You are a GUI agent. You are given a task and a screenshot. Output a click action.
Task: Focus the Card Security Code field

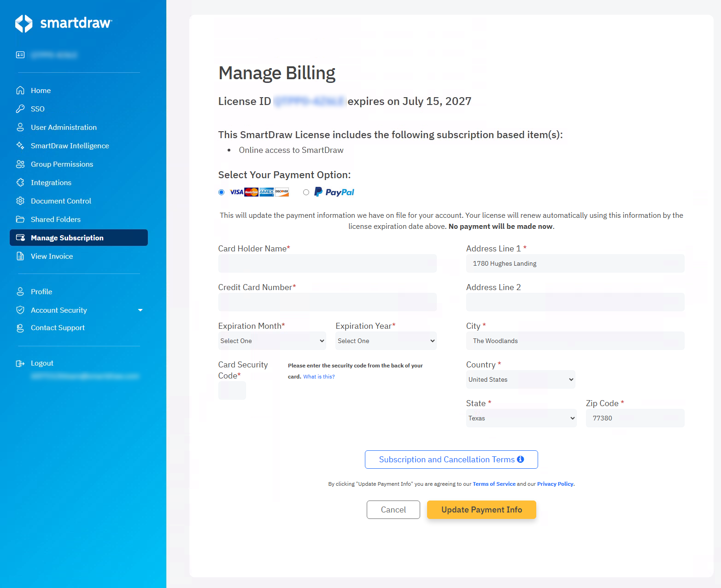point(232,390)
